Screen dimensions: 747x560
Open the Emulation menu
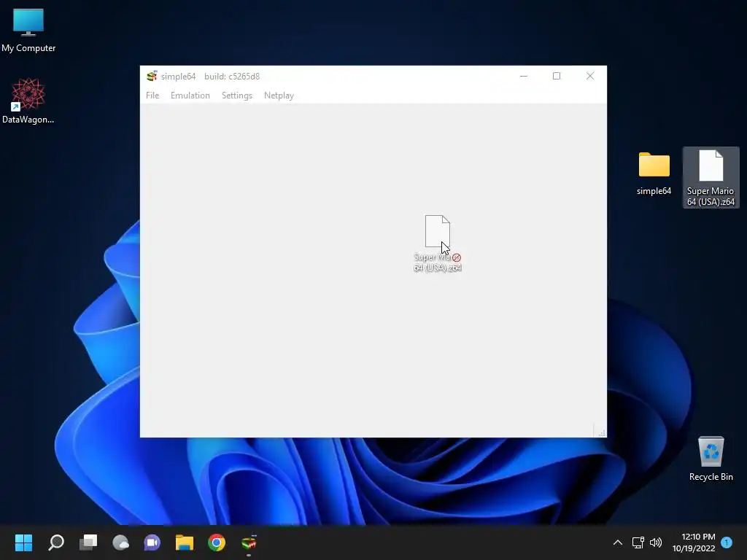pos(190,96)
